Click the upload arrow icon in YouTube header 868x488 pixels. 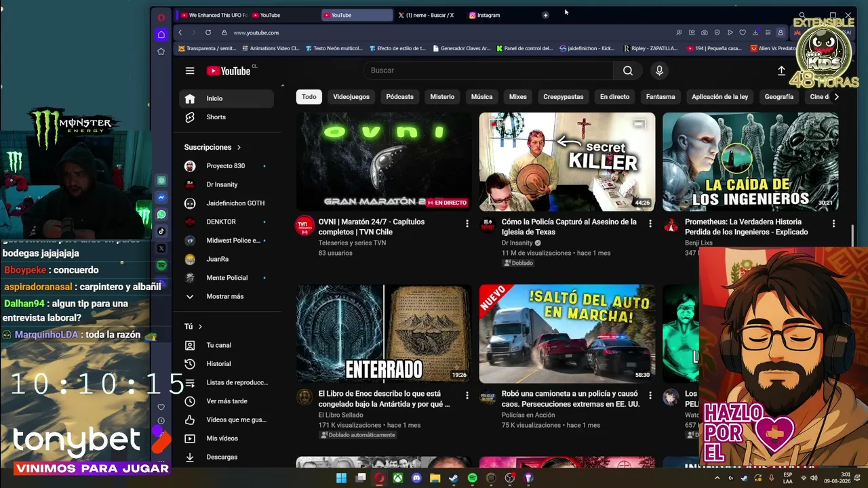(781, 70)
